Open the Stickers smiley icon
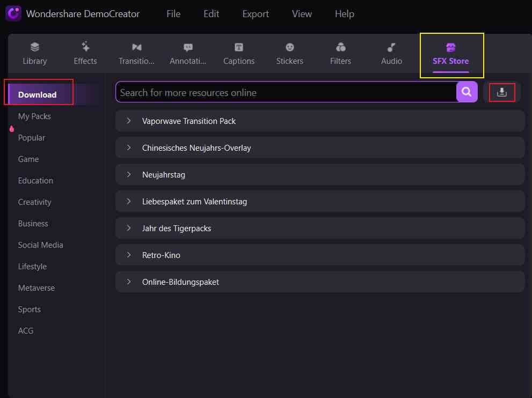The height and width of the screenshot is (398, 532). (x=289, y=47)
